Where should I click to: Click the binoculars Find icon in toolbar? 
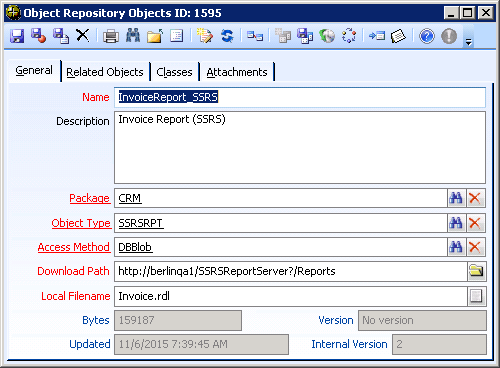(x=133, y=35)
